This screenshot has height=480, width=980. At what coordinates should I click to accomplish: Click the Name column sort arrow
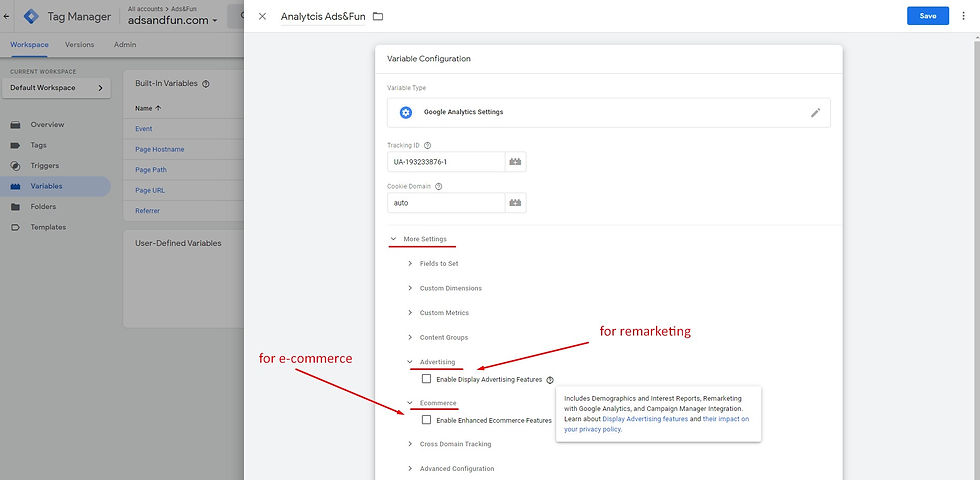pyautogui.click(x=158, y=108)
